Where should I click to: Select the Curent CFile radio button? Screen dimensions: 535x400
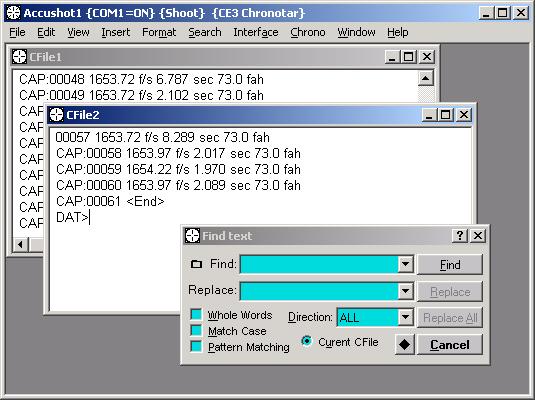pos(306,341)
